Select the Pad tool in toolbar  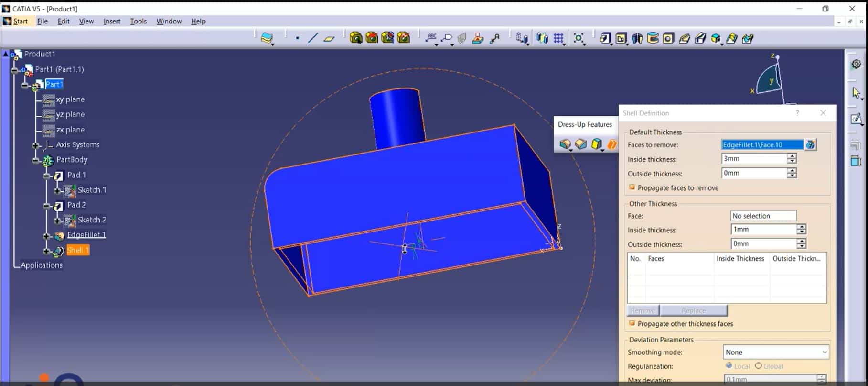(x=605, y=38)
